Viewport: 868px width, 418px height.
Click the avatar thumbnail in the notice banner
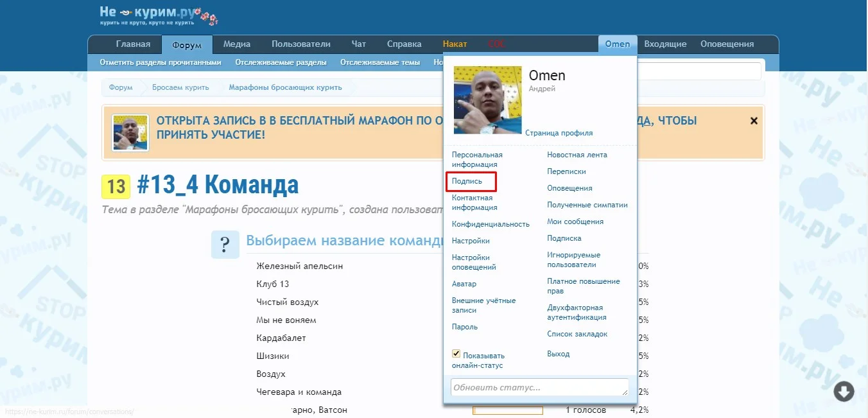point(130,133)
